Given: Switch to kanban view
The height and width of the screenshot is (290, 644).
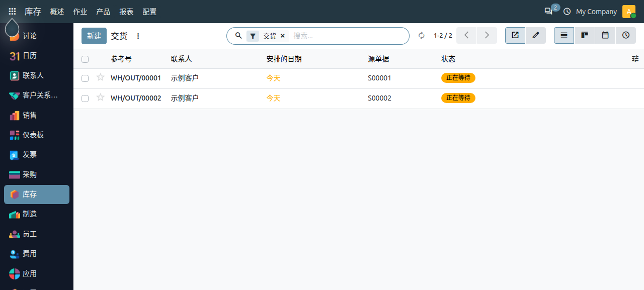Looking at the screenshot, I should click(585, 35).
